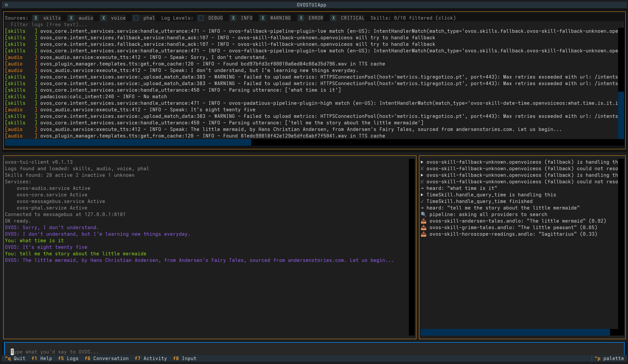
Task: Open the ^p command palette
Action: tap(609, 358)
